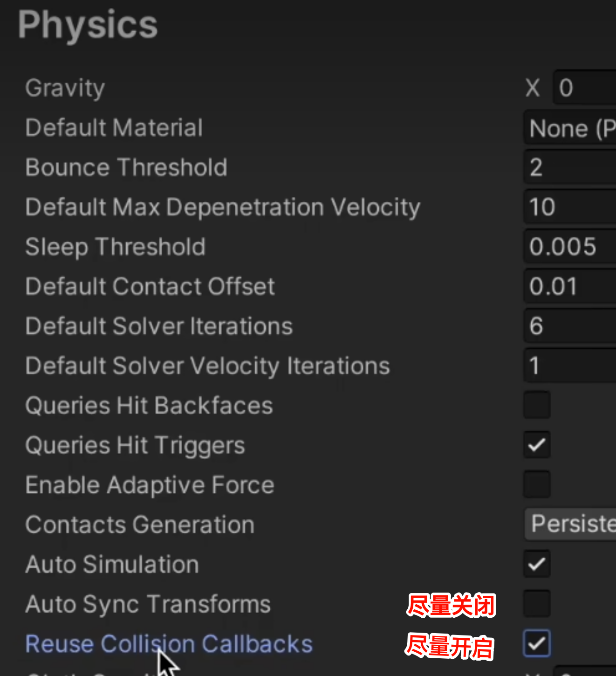This screenshot has height=676, width=616.
Task: Click the Auto Sync Transforms label
Action: (x=148, y=604)
